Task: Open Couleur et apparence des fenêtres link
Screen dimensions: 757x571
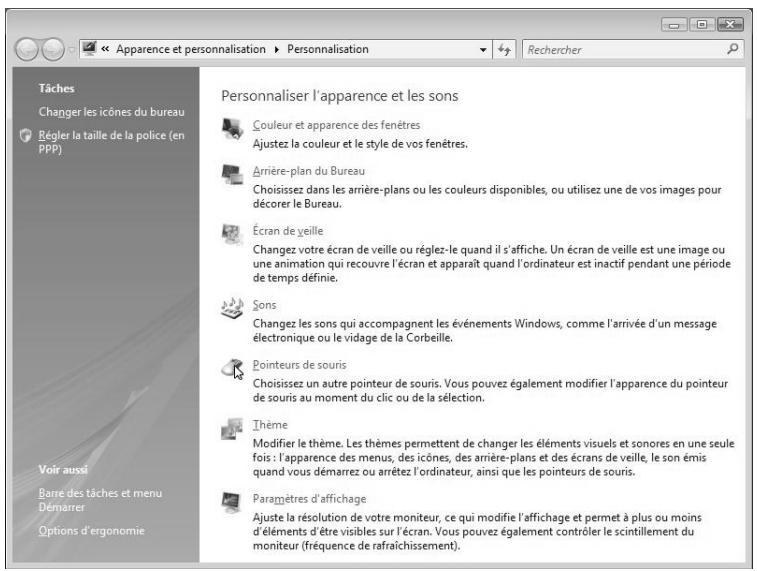Action: point(336,125)
